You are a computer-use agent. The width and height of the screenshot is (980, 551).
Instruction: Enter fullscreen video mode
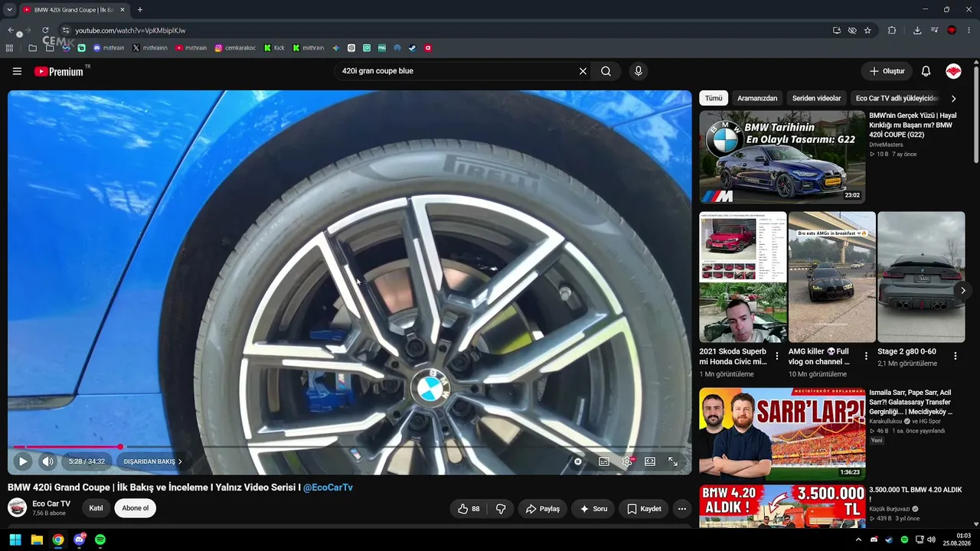(673, 461)
